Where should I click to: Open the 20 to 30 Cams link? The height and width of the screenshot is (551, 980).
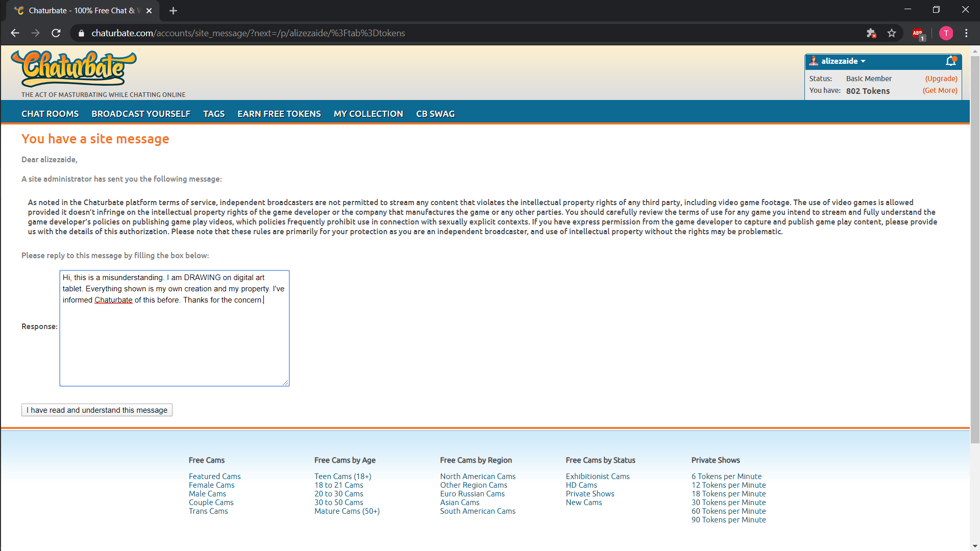pos(339,493)
